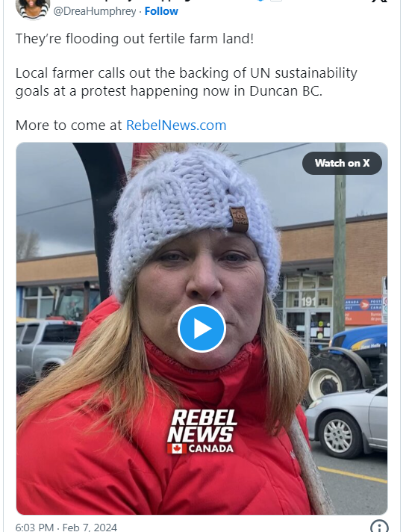
Task: Click the 'flooding out fertile farm land' text
Action: pos(159,38)
